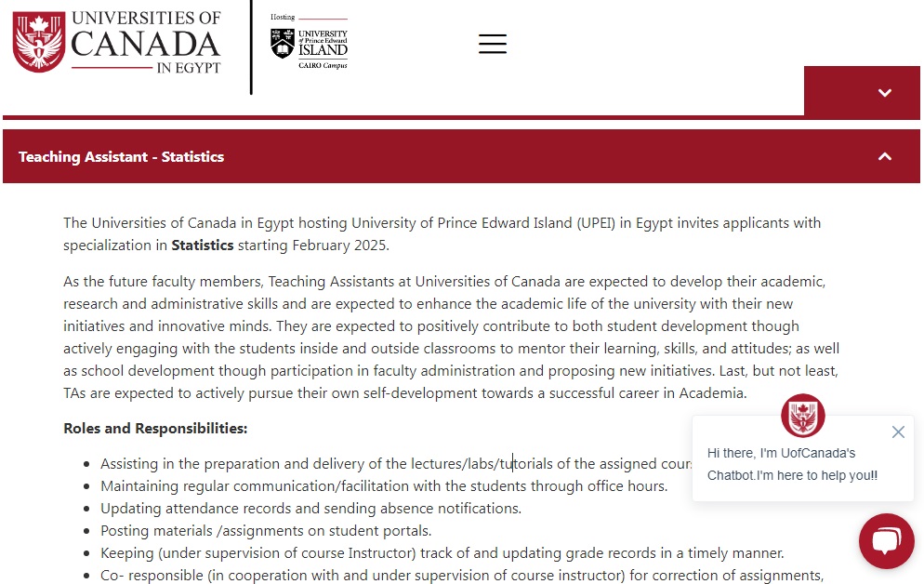The width and height of the screenshot is (924, 584).
Task: Click the Roles and Responsibilities heading
Action: (x=155, y=429)
